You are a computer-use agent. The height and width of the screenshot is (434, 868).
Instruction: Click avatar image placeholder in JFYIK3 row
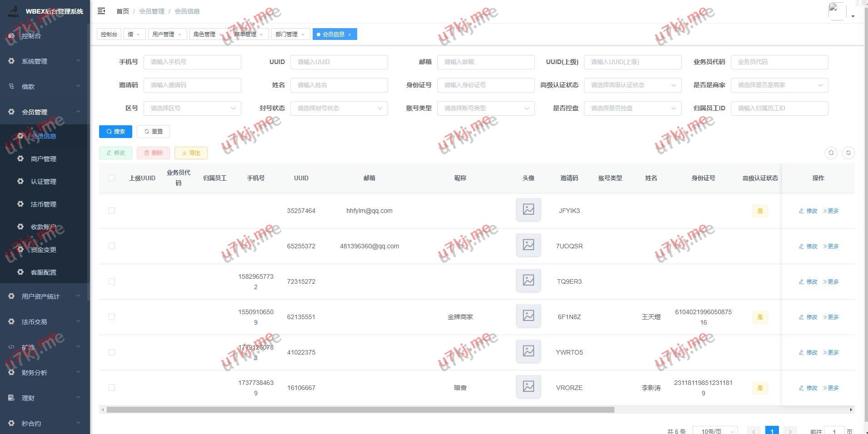(x=528, y=210)
